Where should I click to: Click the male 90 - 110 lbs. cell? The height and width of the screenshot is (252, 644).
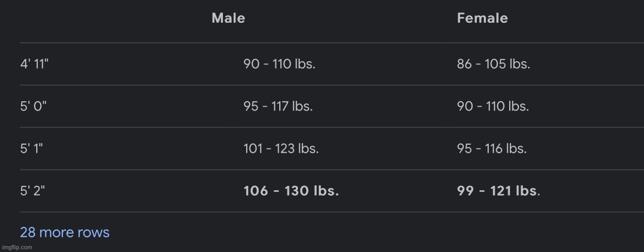pyautogui.click(x=279, y=64)
